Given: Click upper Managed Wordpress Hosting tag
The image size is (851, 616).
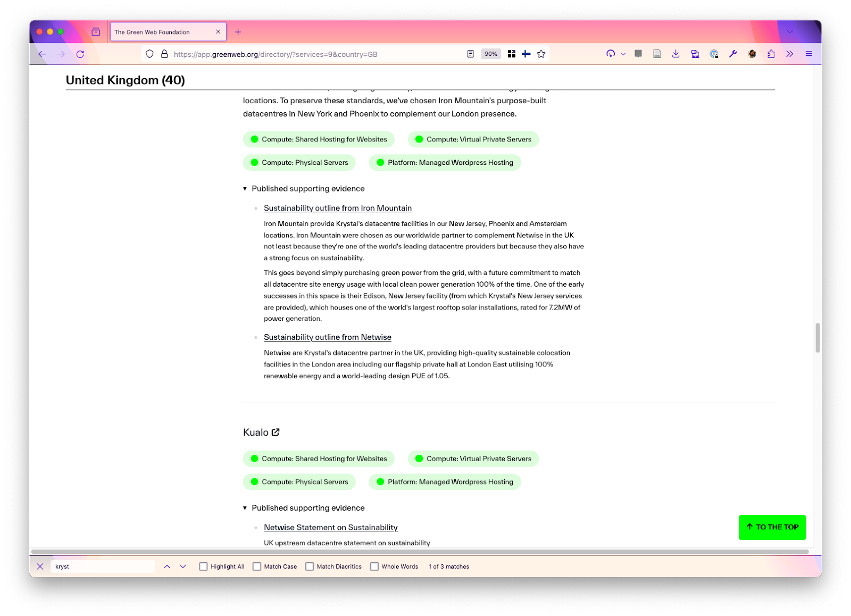Looking at the screenshot, I should point(445,163).
